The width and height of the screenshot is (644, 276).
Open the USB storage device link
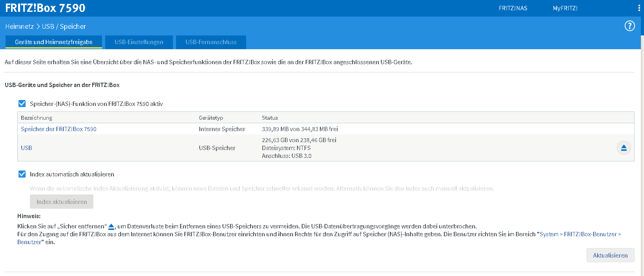[26, 148]
